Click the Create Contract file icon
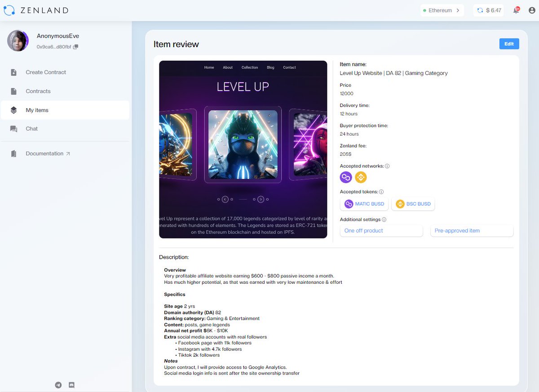The height and width of the screenshot is (392, 539). (13, 72)
